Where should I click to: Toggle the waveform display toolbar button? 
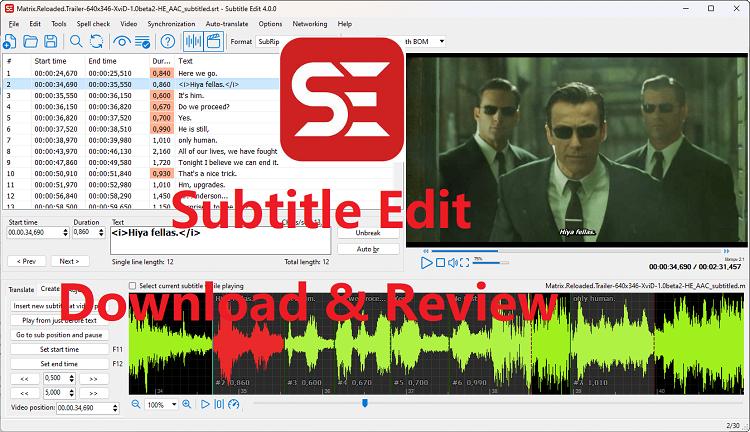192,42
